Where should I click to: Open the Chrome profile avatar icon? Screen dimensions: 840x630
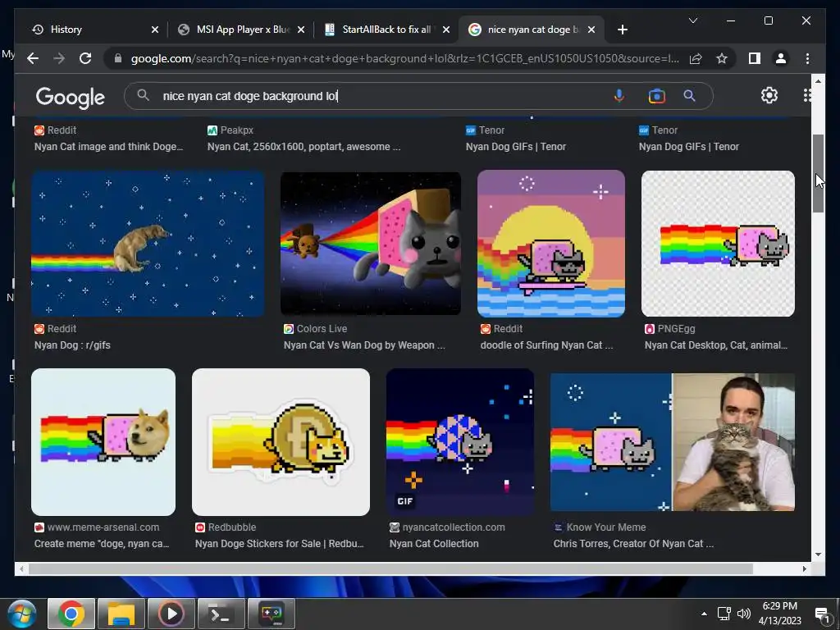click(x=781, y=58)
